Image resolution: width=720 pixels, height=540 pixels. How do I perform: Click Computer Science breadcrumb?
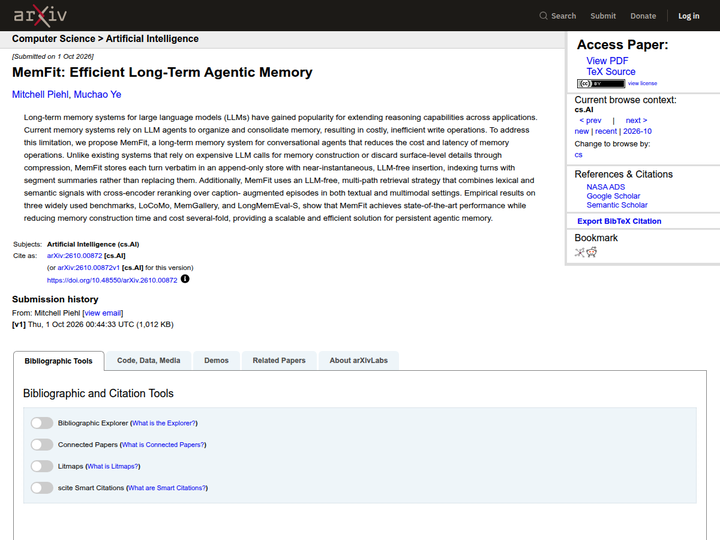pos(54,39)
